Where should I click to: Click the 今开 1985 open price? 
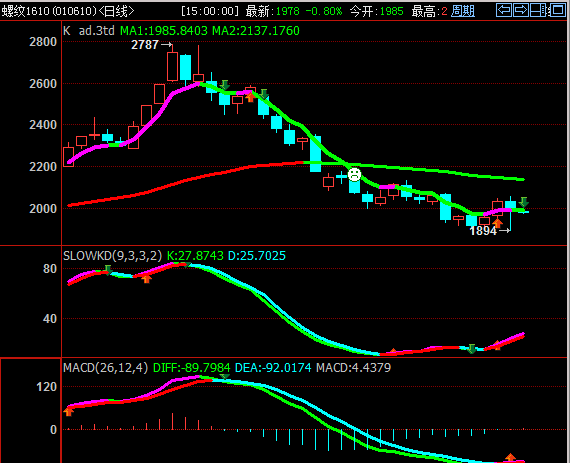tap(377, 11)
